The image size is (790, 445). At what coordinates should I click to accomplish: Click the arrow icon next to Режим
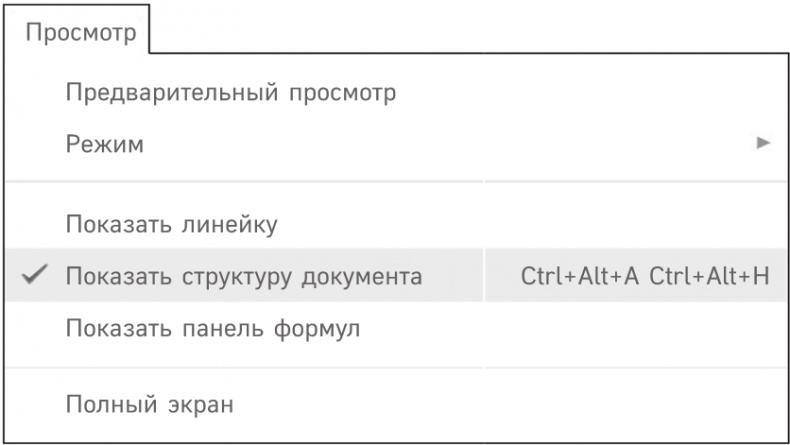pyautogui.click(x=763, y=144)
